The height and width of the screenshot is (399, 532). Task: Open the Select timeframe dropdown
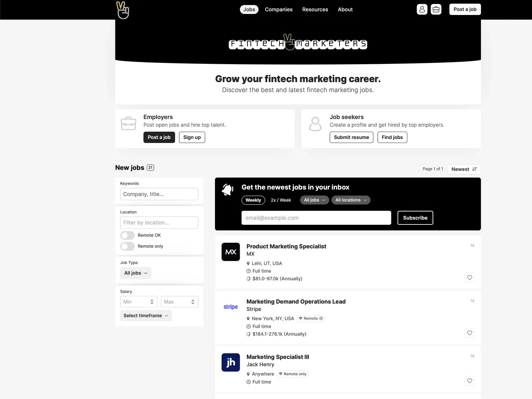(x=146, y=316)
